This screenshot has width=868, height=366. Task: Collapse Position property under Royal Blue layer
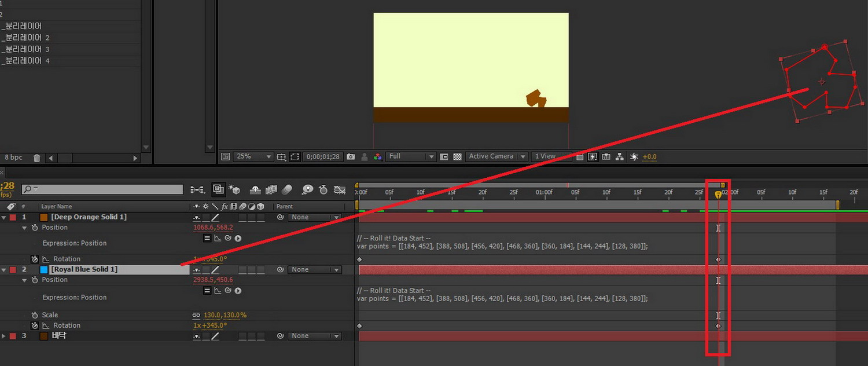coord(24,280)
